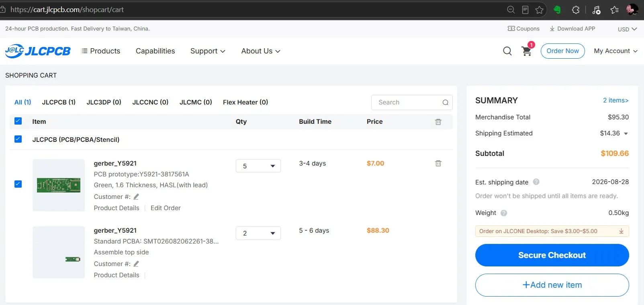
Task: Click the JLCPCB logo
Action: click(38, 51)
